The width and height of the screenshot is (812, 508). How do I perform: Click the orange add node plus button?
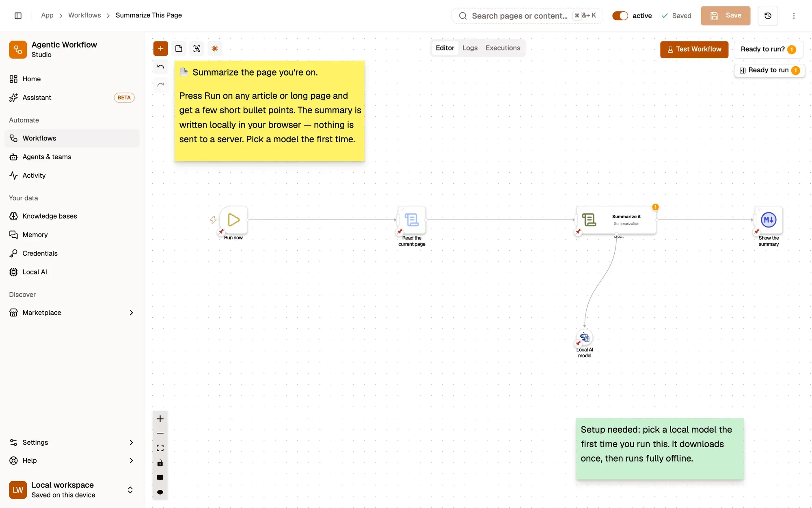[x=160, y=49]
